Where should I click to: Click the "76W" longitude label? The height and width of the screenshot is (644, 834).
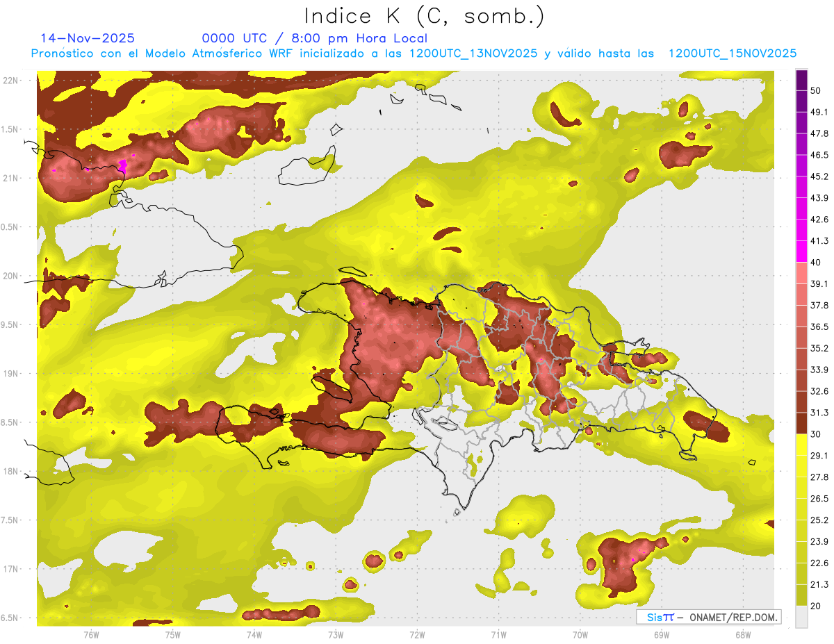pyautogui.click(x=91, y=635)
